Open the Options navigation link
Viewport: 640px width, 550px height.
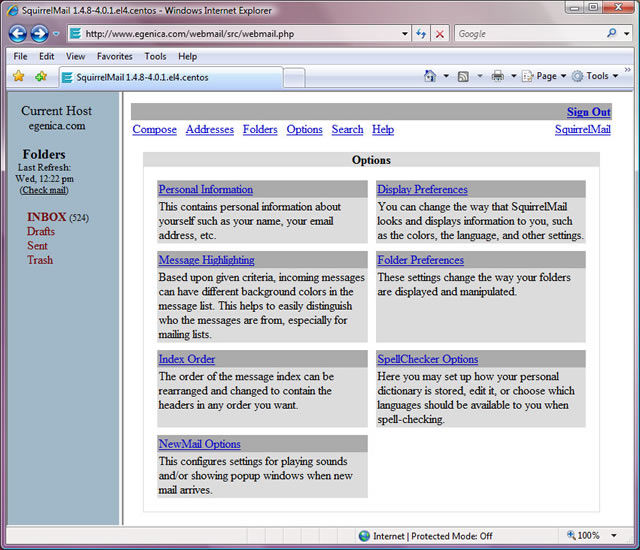[x=304, y=129]
